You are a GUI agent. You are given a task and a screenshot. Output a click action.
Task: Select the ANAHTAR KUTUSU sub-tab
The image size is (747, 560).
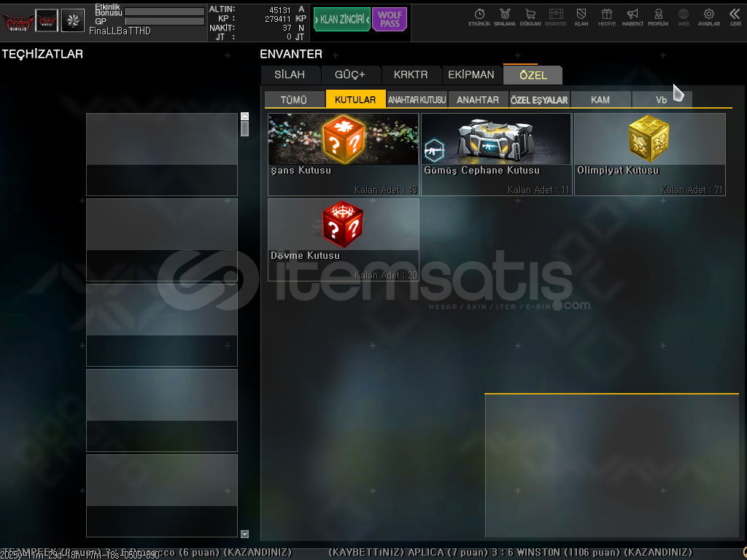click(417, 100)
